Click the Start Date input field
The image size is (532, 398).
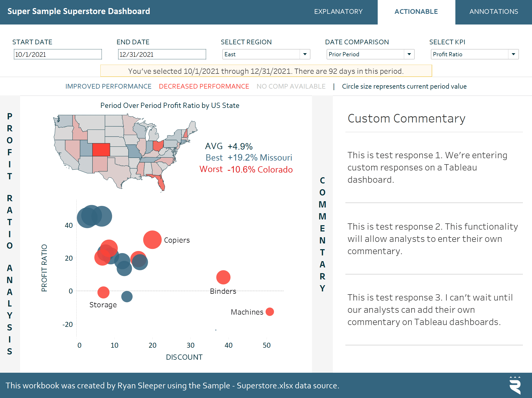58,54
